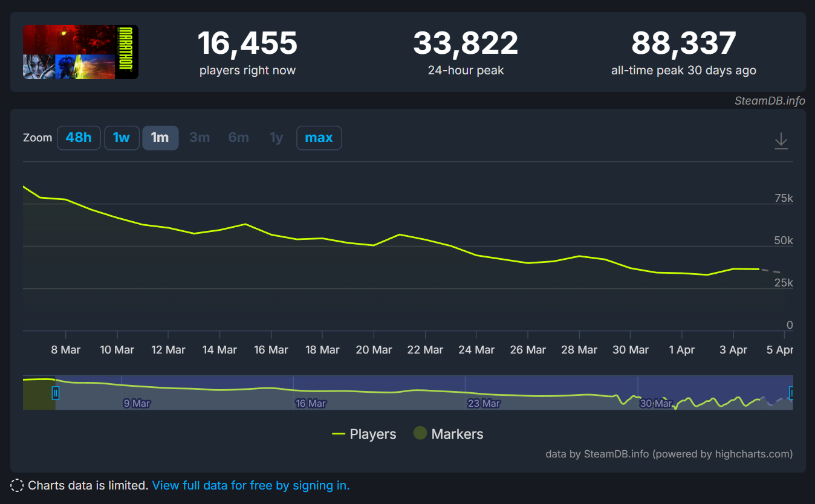
Task: Select the 1w zoom range
Action: (x=122, y=138)
